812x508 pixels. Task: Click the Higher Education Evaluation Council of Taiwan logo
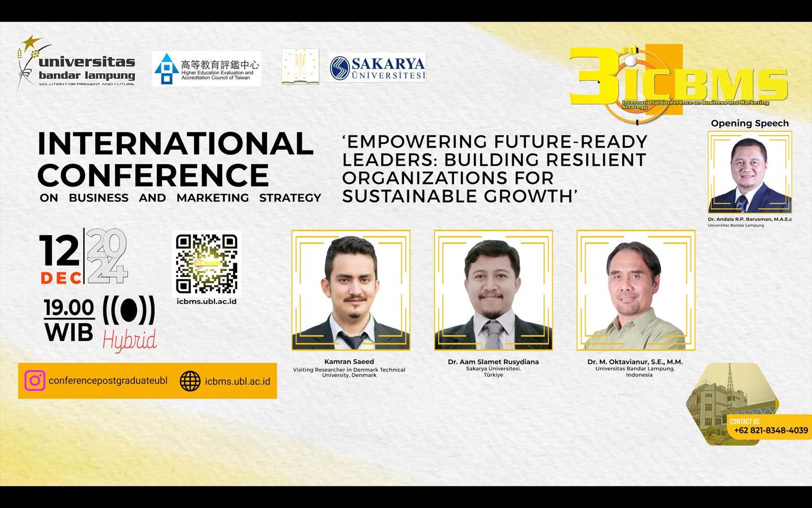click(207, 69)
